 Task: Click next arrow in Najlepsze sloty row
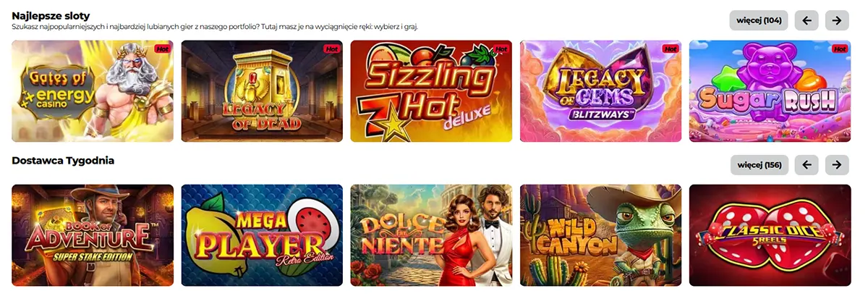click(837, 20)
